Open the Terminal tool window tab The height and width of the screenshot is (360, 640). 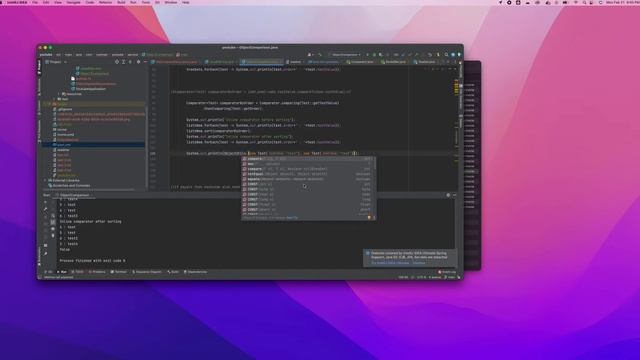click(119, 272)
